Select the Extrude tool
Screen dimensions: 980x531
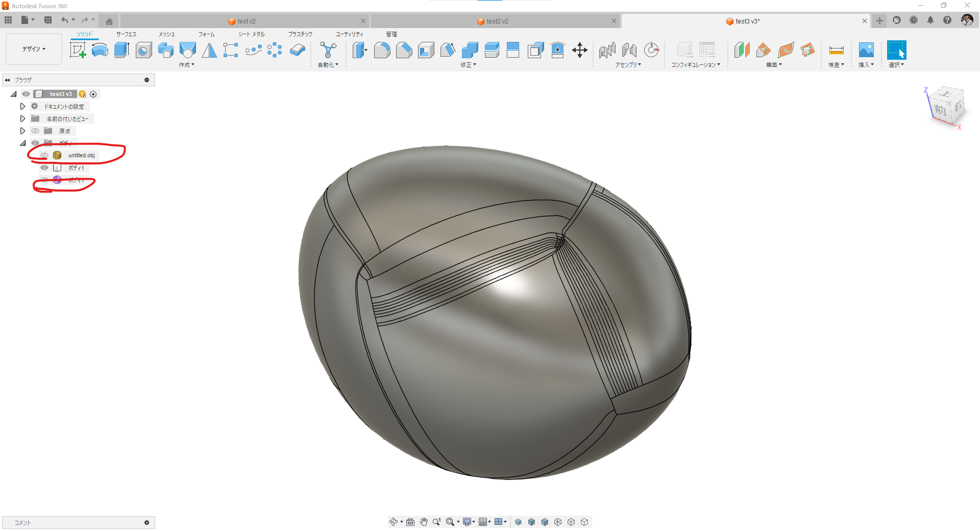pos(121,50)
